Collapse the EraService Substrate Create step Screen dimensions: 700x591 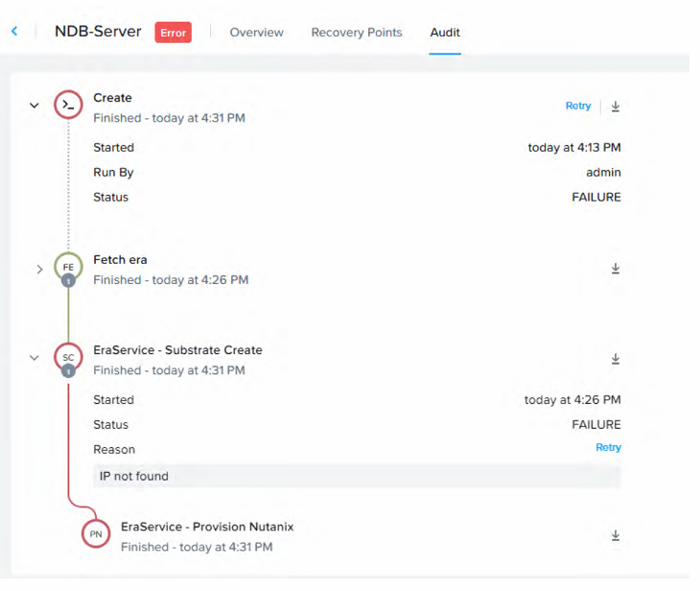point(35,358)
